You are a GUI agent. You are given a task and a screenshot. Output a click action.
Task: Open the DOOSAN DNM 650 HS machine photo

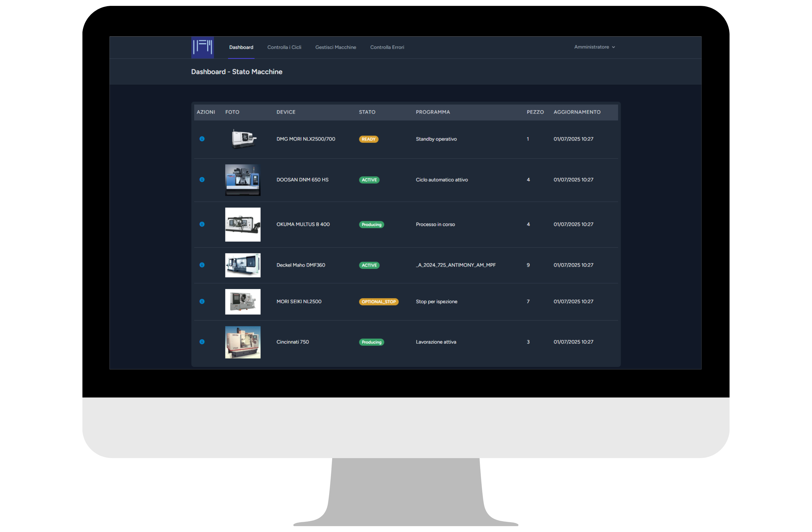(x=242, y=180)
